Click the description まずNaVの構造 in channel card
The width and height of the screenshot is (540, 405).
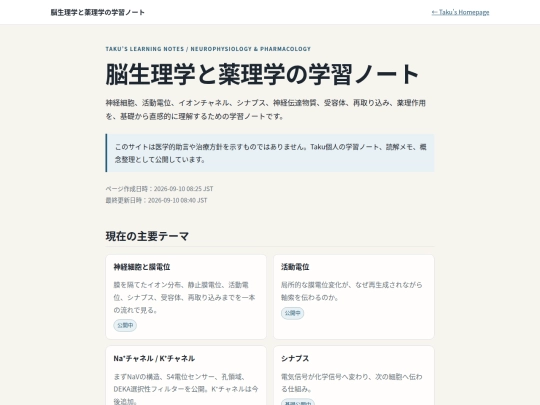click(x=186, y=389)
